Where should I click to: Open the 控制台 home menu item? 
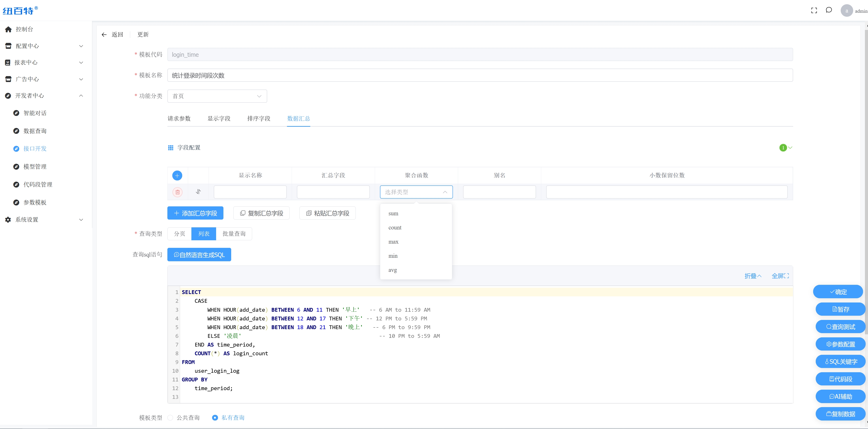(x=24, y=29)
